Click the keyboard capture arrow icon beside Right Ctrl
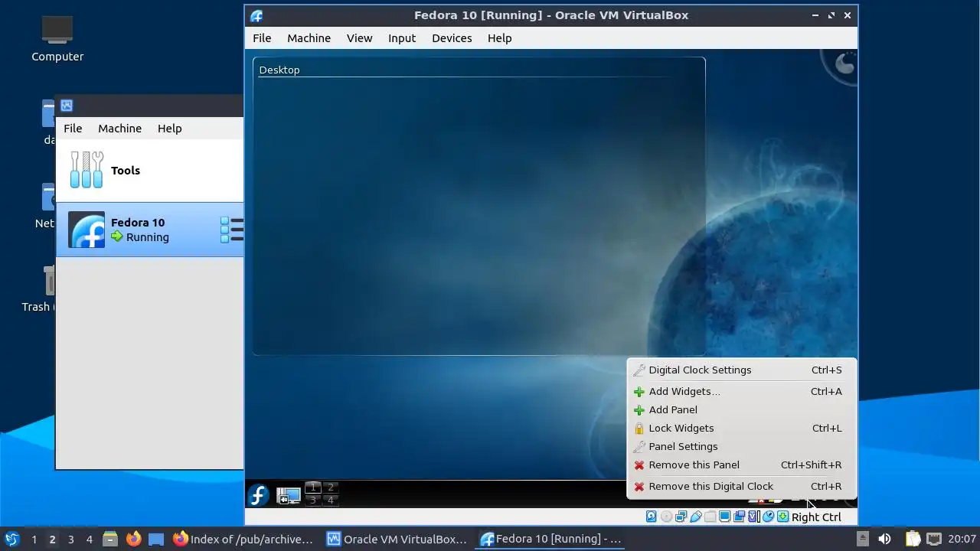This screenshot has height=551, width=980. (783, 517)
